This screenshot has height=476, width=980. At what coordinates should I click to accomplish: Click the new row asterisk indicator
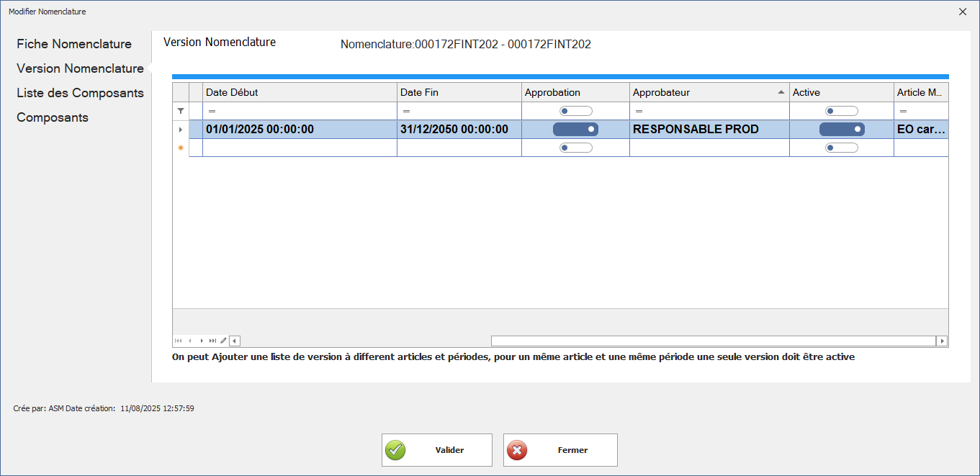(x=181, y=148)
